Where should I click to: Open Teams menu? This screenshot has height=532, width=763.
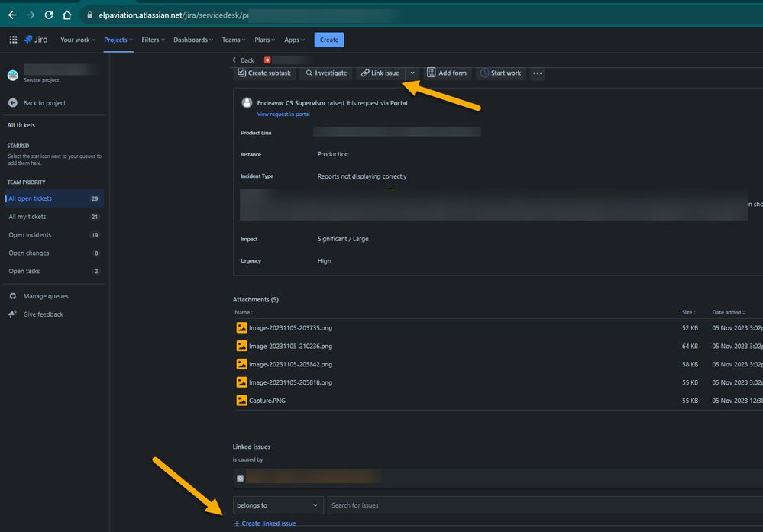pyautogui.click(x=234, y=40)
